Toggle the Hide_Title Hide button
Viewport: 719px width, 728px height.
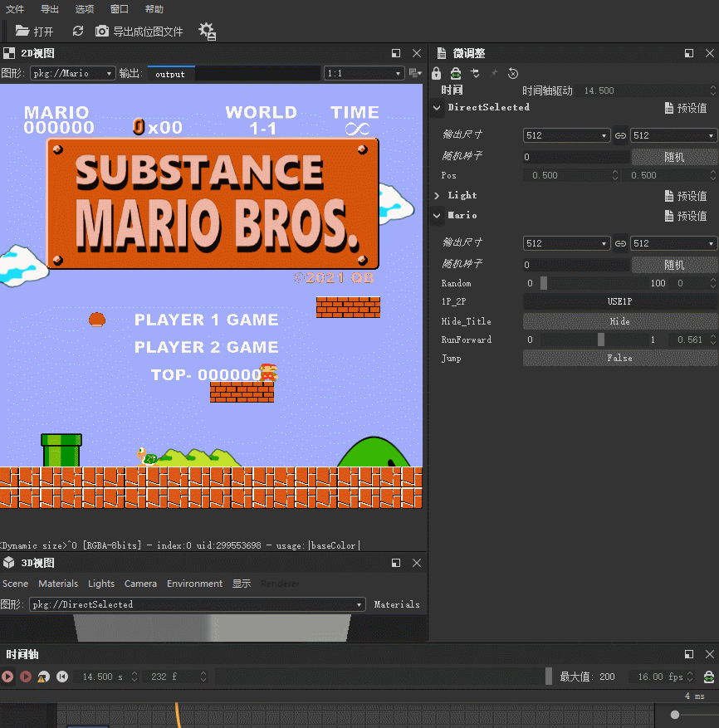pos(619,321)
